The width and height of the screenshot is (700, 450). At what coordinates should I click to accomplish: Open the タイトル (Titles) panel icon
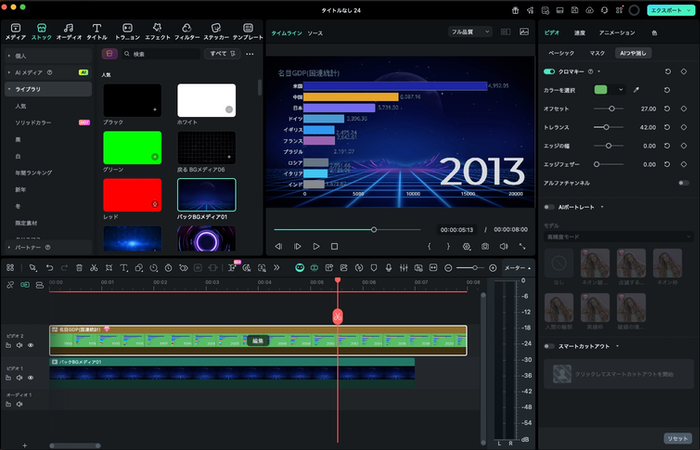(98, 31)
